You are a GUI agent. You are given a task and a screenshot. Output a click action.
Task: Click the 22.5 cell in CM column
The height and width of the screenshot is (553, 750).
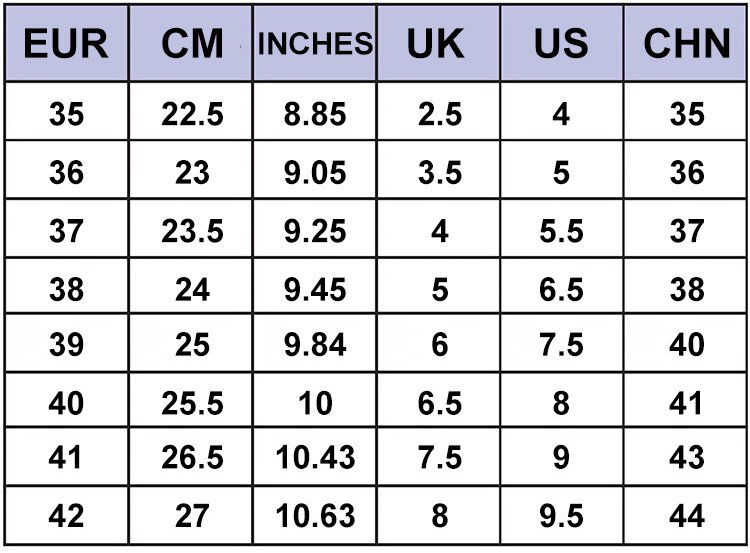point(192,114)
